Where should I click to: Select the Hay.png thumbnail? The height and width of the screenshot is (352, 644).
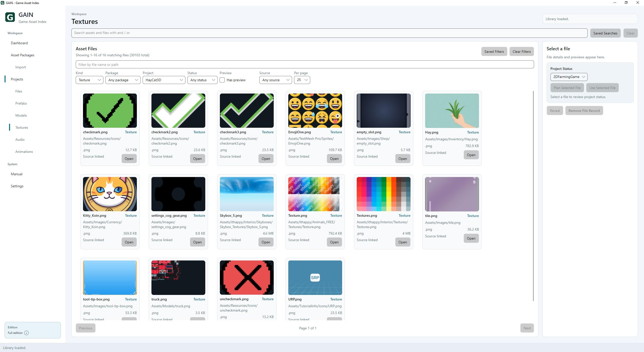[452, 111]
